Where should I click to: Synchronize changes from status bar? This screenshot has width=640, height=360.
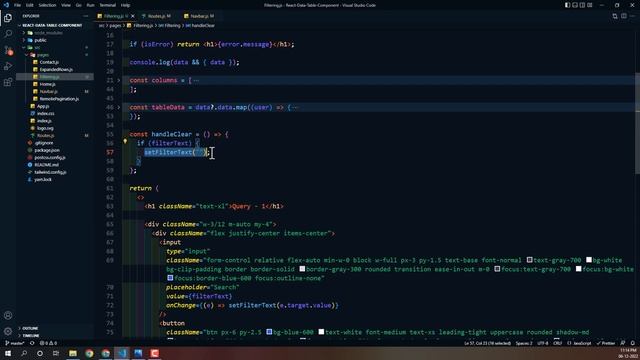32,343
